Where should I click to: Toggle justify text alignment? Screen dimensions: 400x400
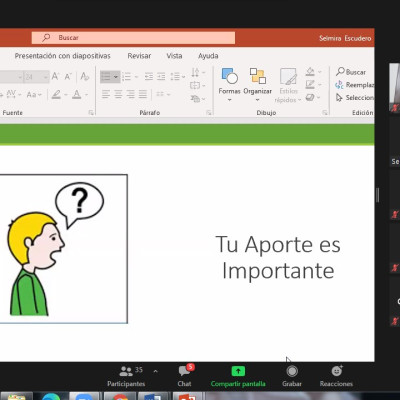click(x=143, y=94)
